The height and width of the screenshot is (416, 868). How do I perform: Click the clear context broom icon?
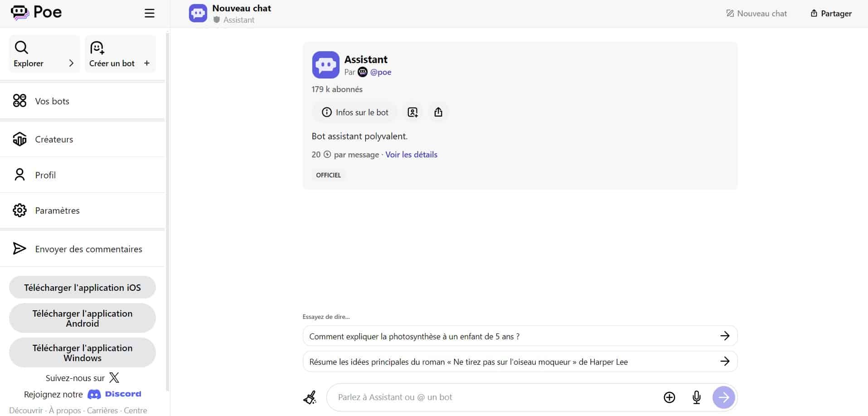pos(310,398)
